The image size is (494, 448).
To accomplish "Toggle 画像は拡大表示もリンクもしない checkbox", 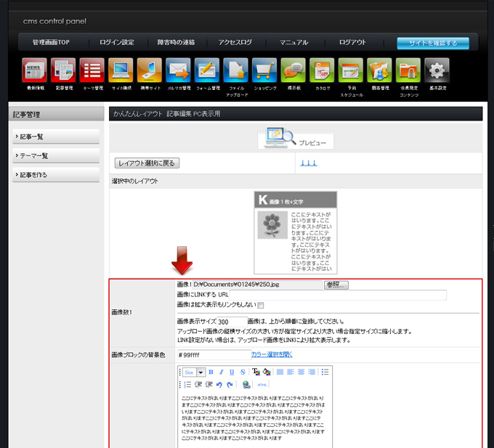I will pos(260,305).
